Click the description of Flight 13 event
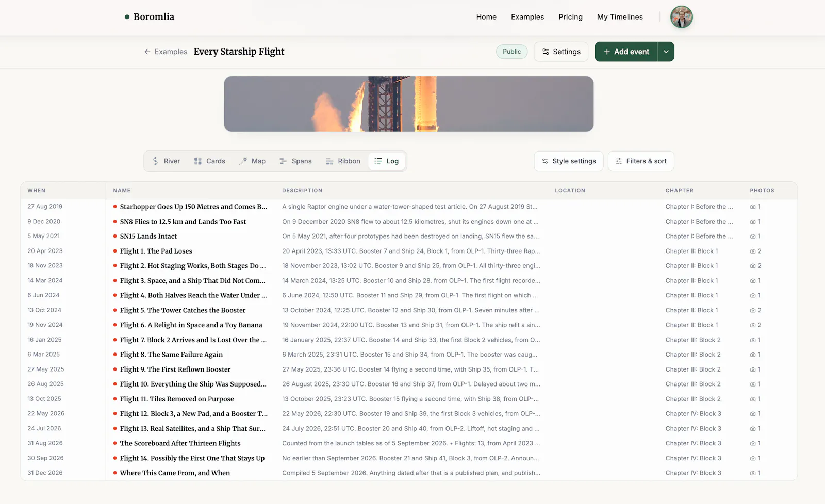The width and height of the screenshot is (825, 504). point(411,429)
